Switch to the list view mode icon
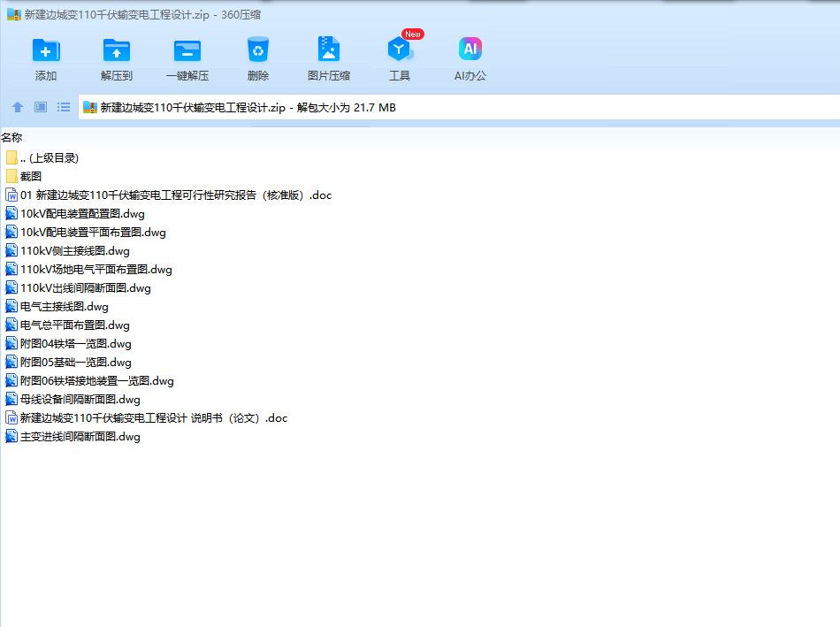The width and height of the screenshot is (840, 627). tap(64, 107)
